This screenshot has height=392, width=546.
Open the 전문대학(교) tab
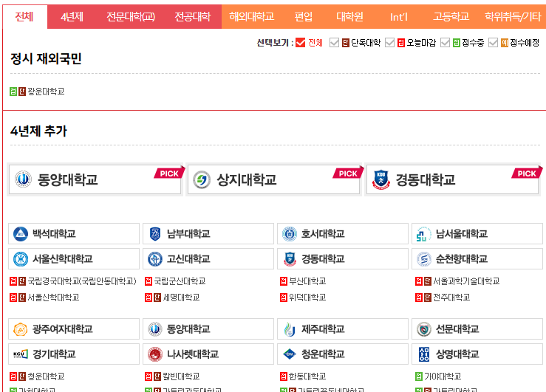pos(131,17)
